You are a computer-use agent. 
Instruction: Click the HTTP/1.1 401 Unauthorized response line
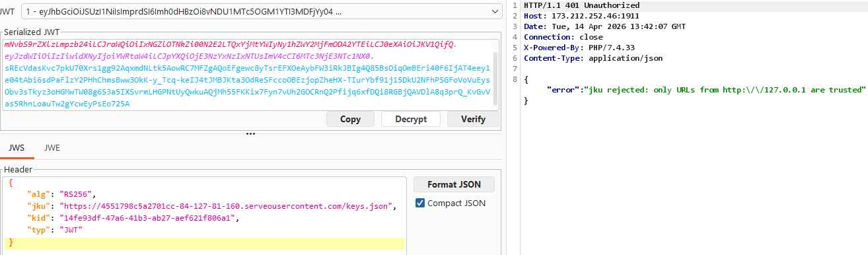click(x=581, y=5)
